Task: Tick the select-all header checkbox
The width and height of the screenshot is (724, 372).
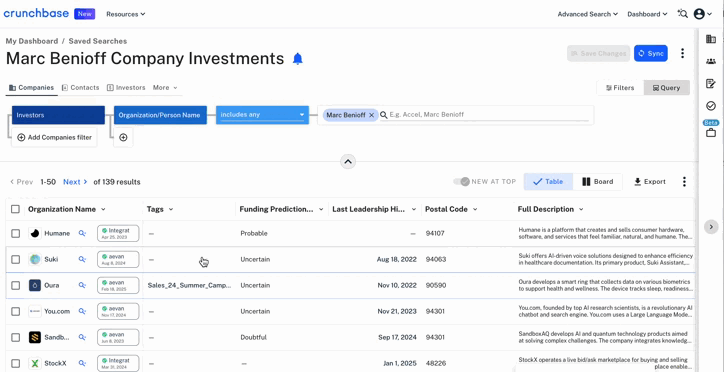Action: click(15, 209)
